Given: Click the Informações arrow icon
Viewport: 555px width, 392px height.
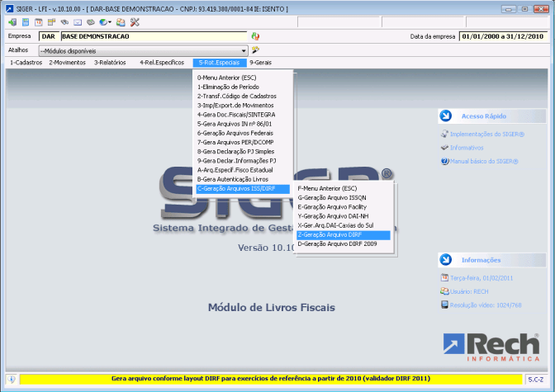Looking at the screenshot, I should click(x=446, y=260).
